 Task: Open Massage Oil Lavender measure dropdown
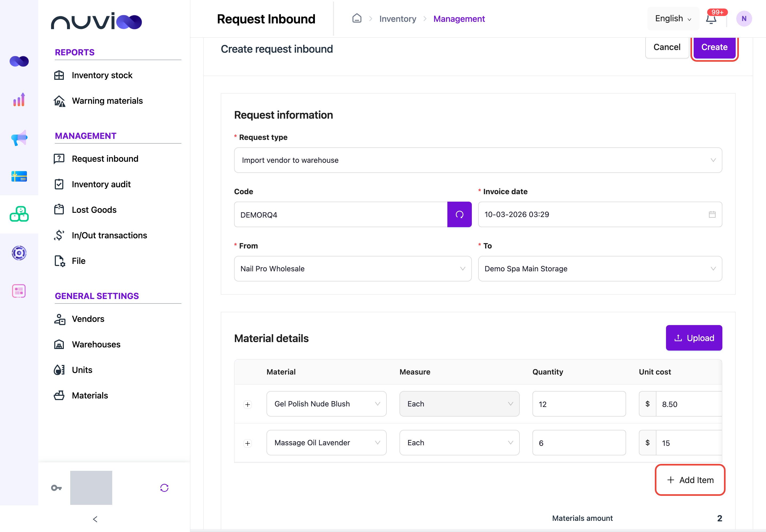point(459,443)
